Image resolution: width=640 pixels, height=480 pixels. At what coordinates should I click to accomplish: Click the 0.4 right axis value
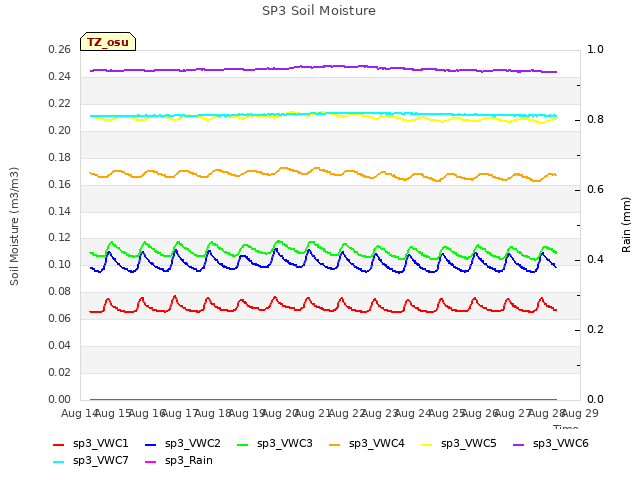(595, 260)
